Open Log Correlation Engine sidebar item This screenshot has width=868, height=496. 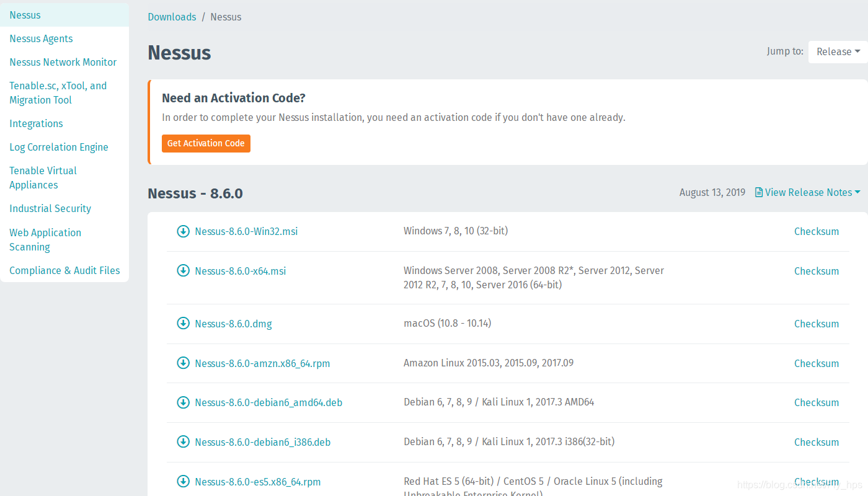click(x=59, y=147)
